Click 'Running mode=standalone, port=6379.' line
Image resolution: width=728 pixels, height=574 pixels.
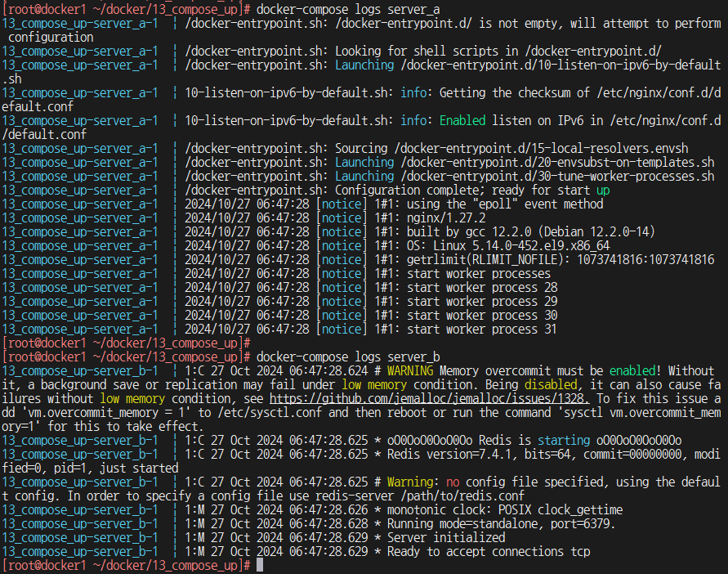coord(502,524)
